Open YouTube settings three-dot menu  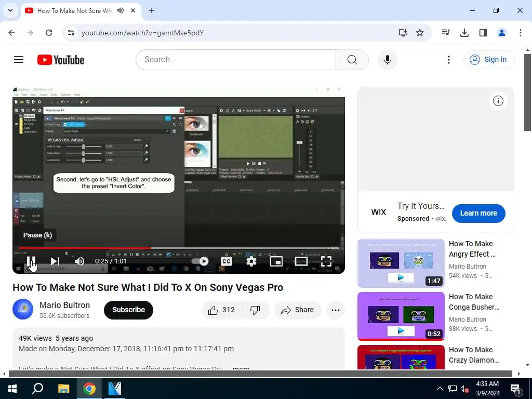tap(448, 60)
